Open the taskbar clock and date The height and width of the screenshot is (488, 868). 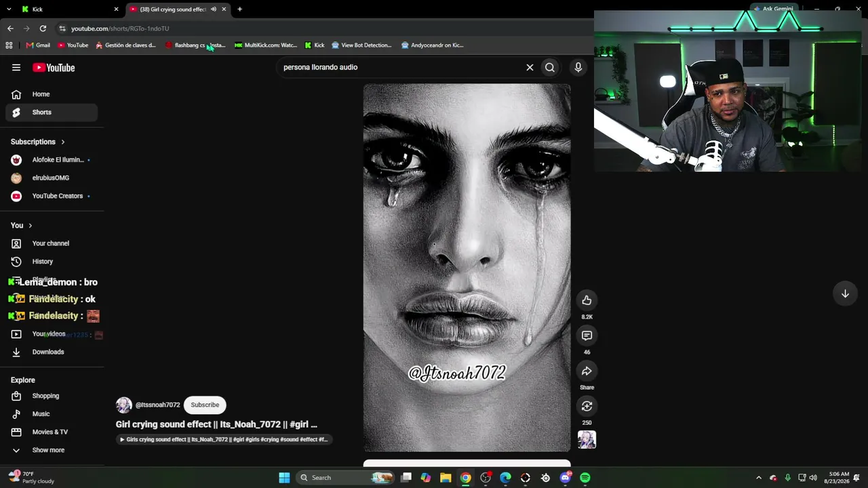pyautogui.click(x=839, y=478)
